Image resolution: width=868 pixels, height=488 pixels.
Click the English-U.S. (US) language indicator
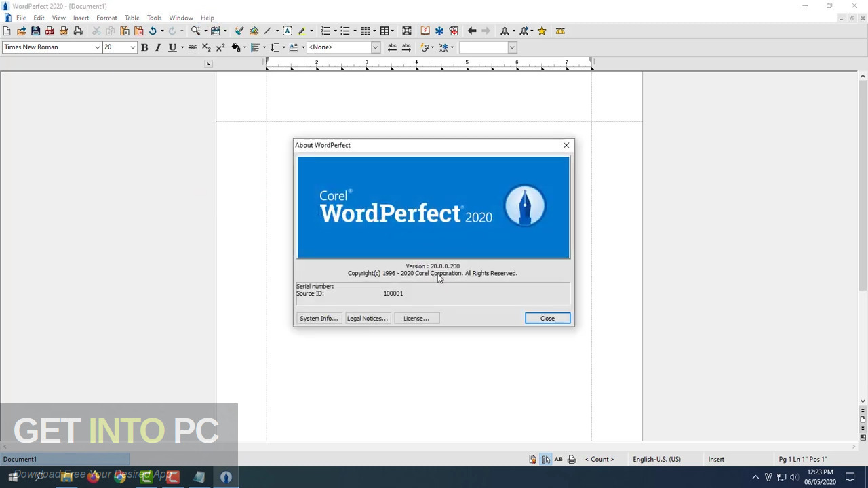[656, 459]
